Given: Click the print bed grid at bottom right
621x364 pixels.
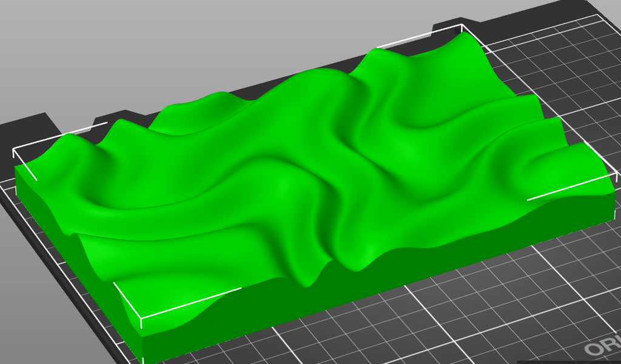Looking at the screenshot, I should tap(515, 303).
